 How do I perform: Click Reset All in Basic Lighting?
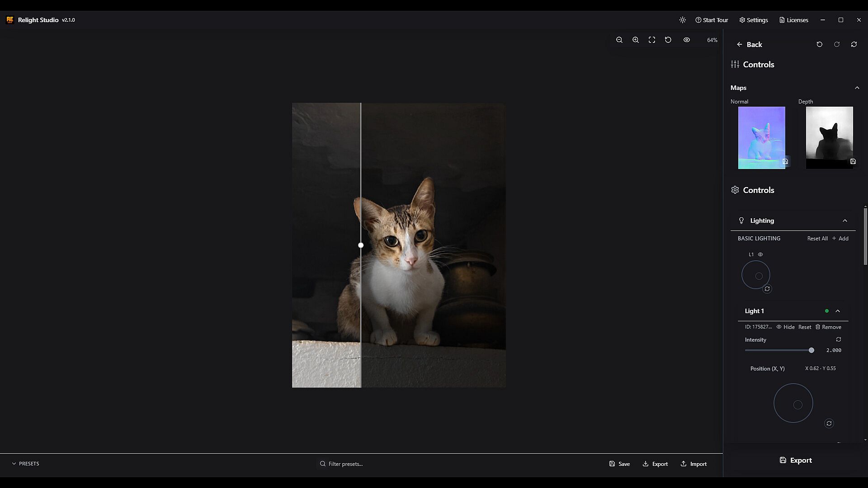pyautogui.click(x=817, y=239)
